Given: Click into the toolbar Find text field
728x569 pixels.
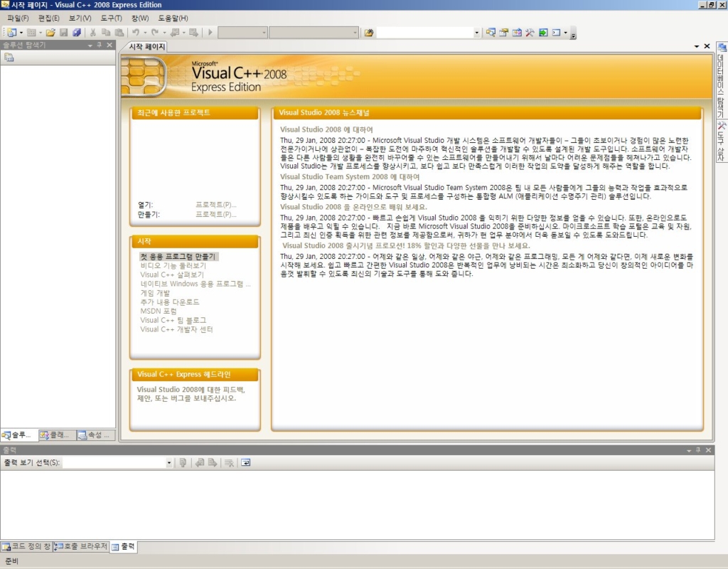Looking at the screenshot, I should click(425, 33).
